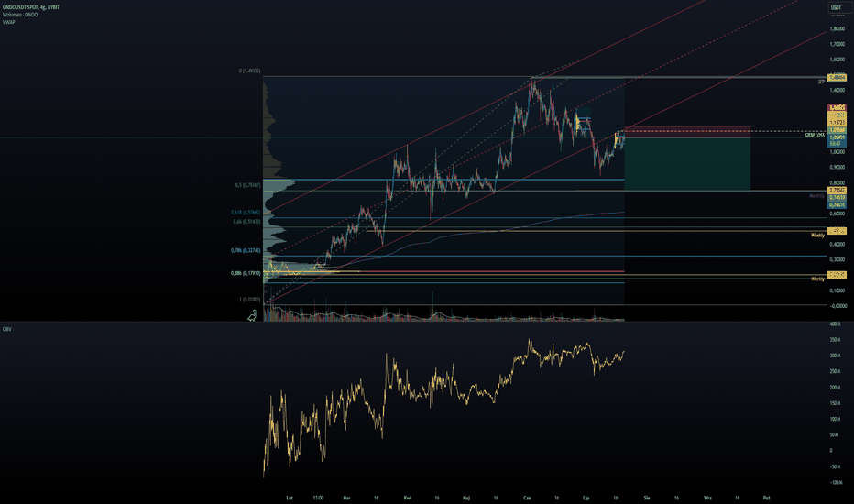Click the SFP label near top line
The width and height of the screenshot is (854, 504).
pyautogui.click(x=821, y=82)
